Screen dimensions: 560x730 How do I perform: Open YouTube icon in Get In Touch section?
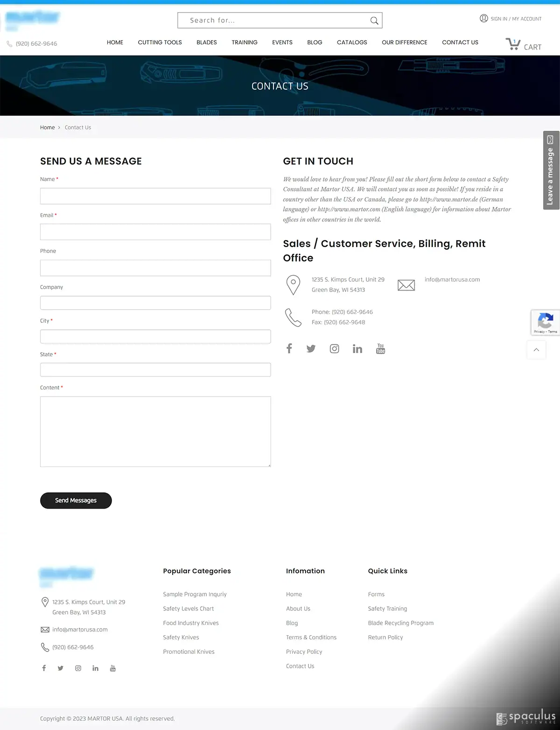click(381, 348)
